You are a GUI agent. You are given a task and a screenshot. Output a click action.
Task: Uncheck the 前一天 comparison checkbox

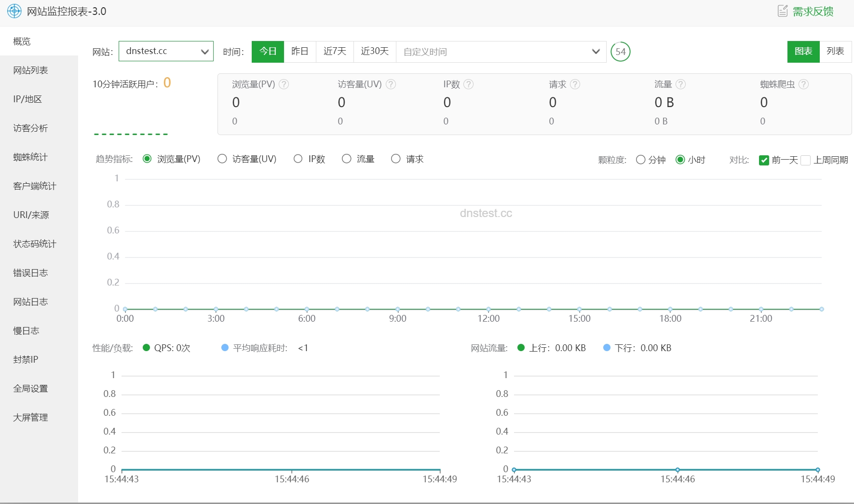764,160
